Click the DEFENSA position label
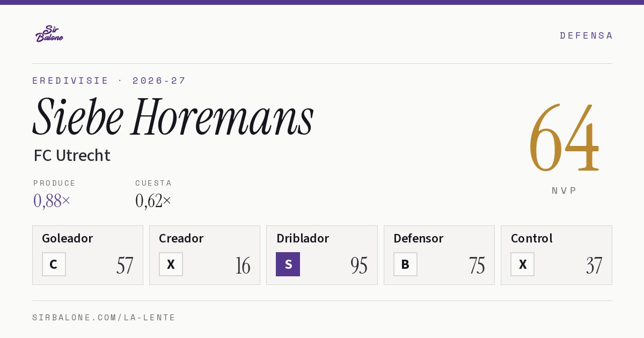 586,35
